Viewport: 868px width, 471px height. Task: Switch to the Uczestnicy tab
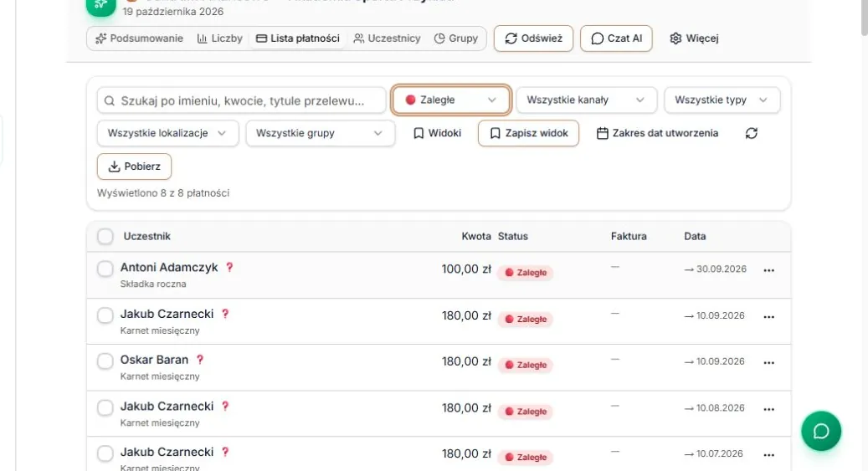pyautogui.click(x=387, y=38)
